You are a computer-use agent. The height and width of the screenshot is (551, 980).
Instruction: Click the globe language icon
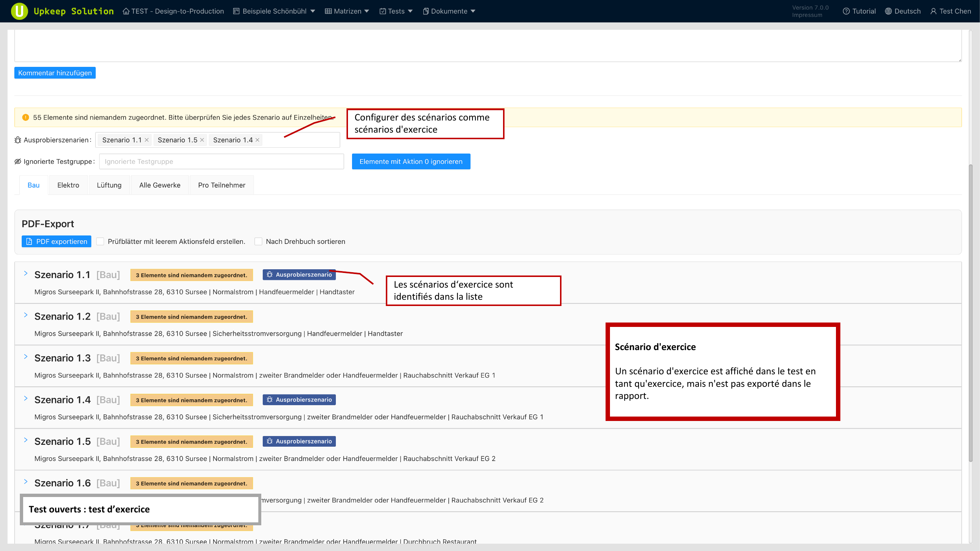point(888,11)
